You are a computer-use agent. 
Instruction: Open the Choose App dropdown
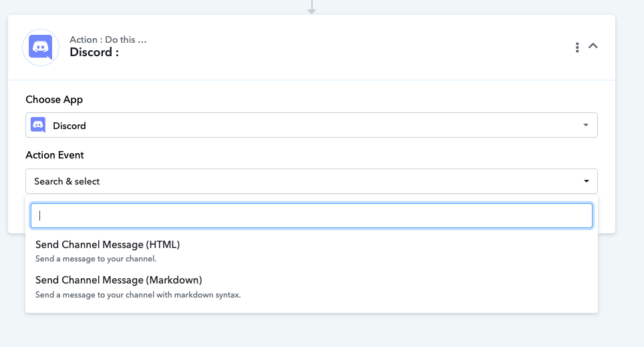[x=311, y=125]
